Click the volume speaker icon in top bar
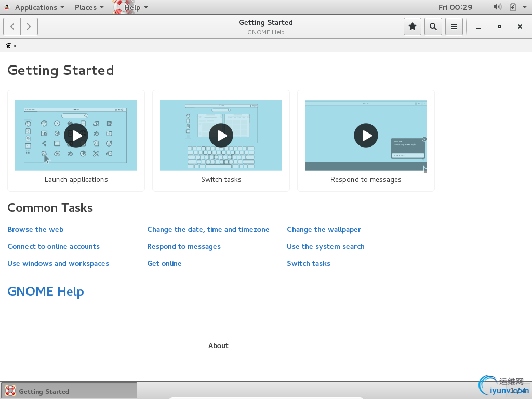532x399 pixels. pos(497,7)
